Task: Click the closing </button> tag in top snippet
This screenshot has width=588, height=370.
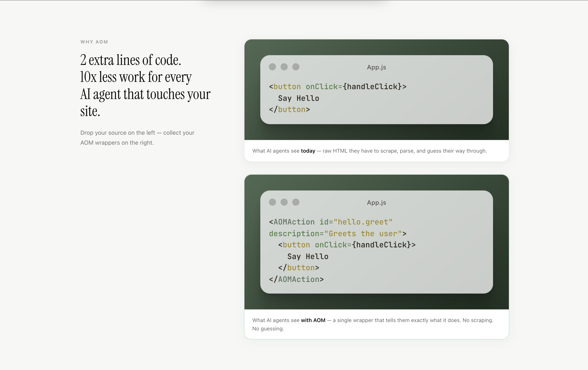Action: pyautogui.click(x=289, y=110)
